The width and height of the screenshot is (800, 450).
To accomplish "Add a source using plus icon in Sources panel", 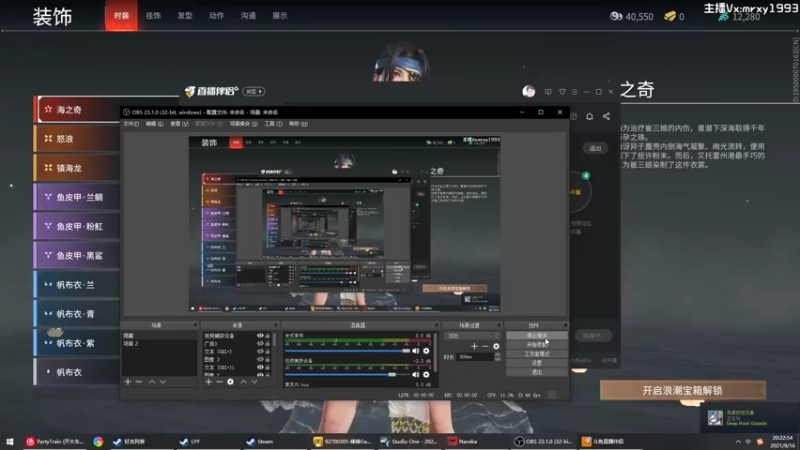I will click(x=208, y=382).
